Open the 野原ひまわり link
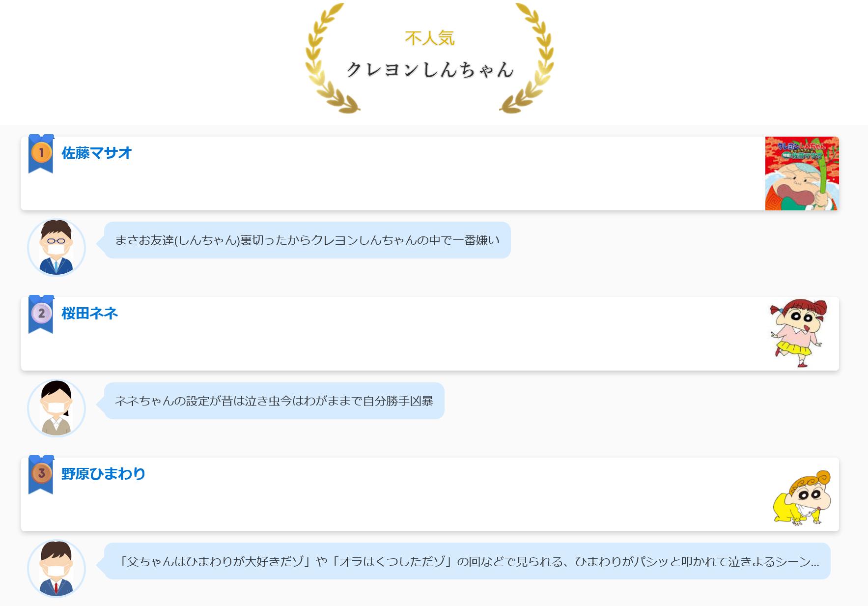The height and width of the screenshot is (606, 868). [x=103, y=474]
